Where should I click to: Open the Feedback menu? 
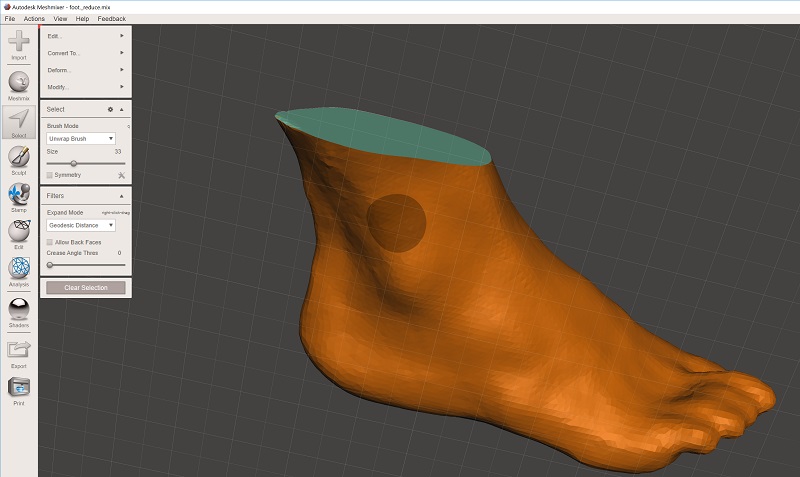[112, 18]
